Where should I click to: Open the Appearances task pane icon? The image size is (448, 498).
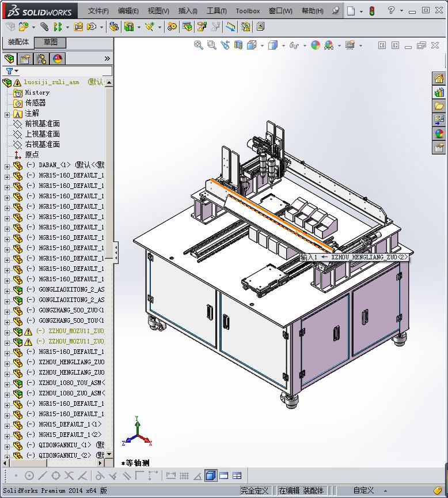coord(439,133)
